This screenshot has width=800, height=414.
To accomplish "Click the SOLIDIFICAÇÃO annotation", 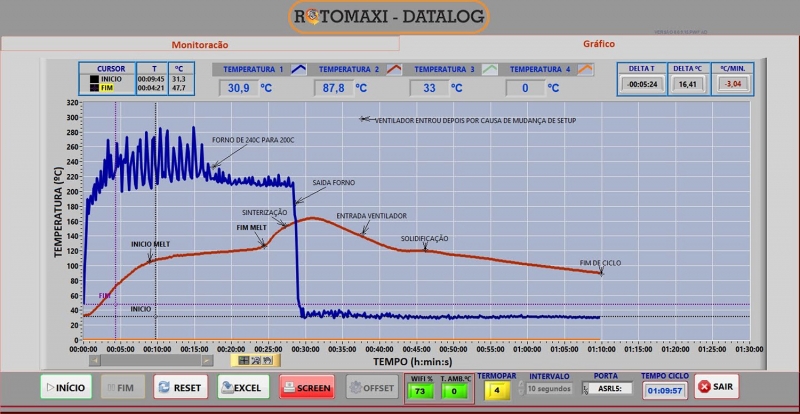I will coord(424,238).
